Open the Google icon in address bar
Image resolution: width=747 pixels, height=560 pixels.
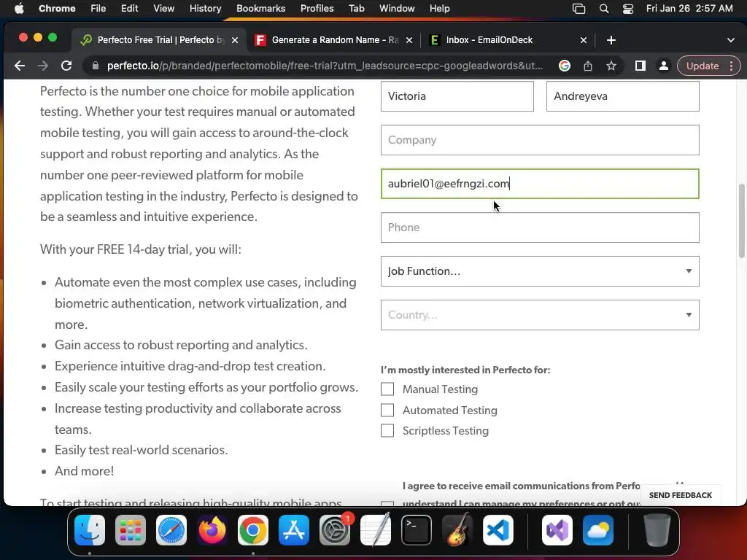(x=565, y=66)
